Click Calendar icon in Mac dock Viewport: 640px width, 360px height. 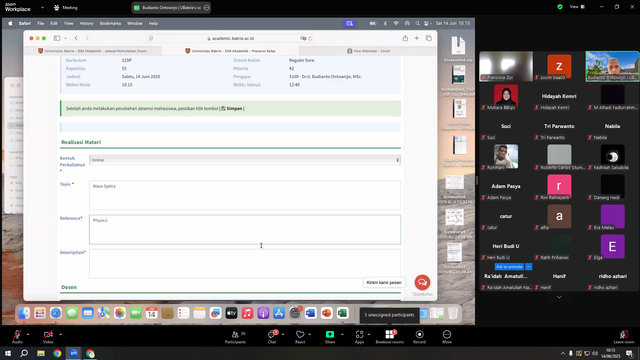(x=151, y=313)
